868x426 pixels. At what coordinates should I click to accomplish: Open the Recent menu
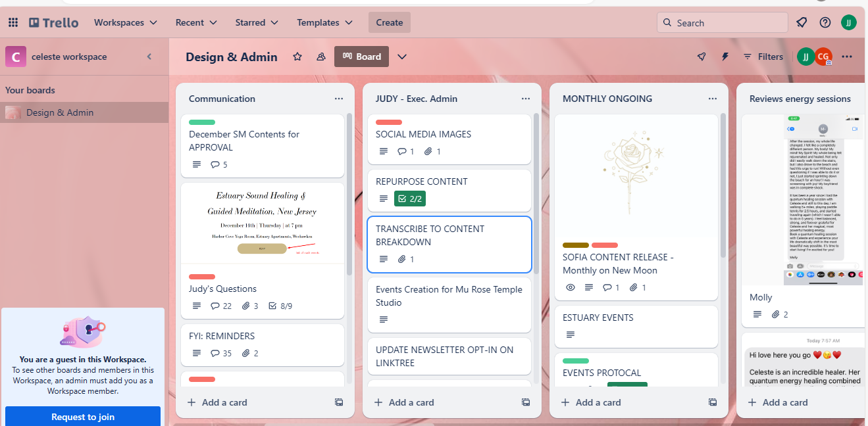click(x=196, y=22)
